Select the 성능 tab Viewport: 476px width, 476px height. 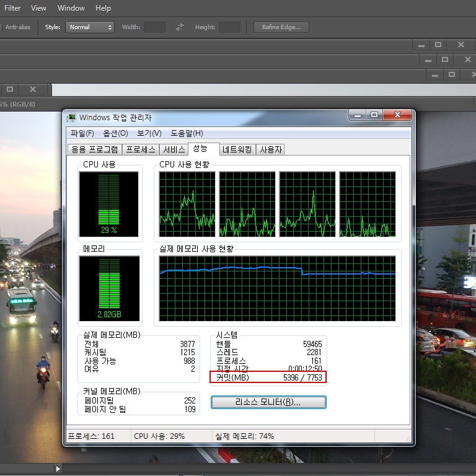pyautogui.click(x=203, y=149)
